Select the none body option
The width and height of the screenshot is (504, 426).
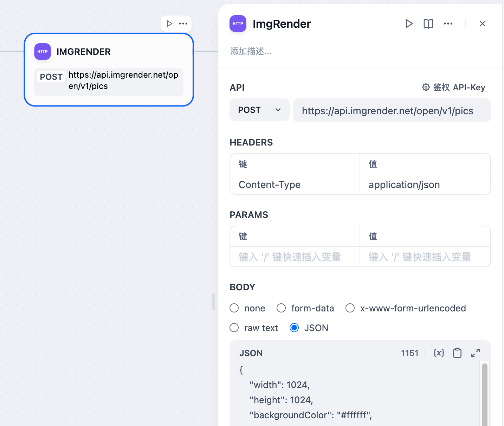[234, 308]
